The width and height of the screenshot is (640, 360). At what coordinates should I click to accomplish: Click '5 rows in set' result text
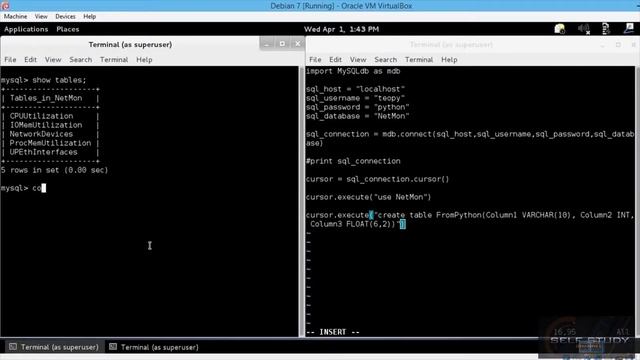coord(54,170)
